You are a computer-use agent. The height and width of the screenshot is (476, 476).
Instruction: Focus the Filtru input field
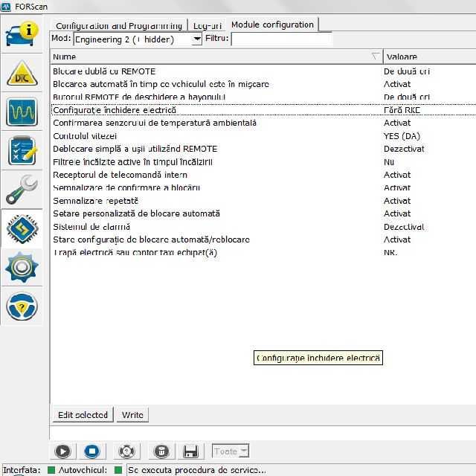click(x=282, y=39)
